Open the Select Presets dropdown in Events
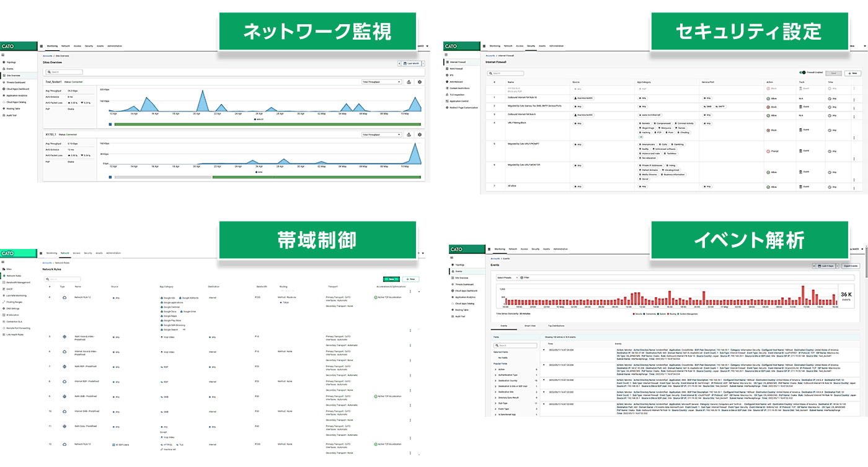The height and width of the screenshot is (467, 868). (x=507, y=277)
